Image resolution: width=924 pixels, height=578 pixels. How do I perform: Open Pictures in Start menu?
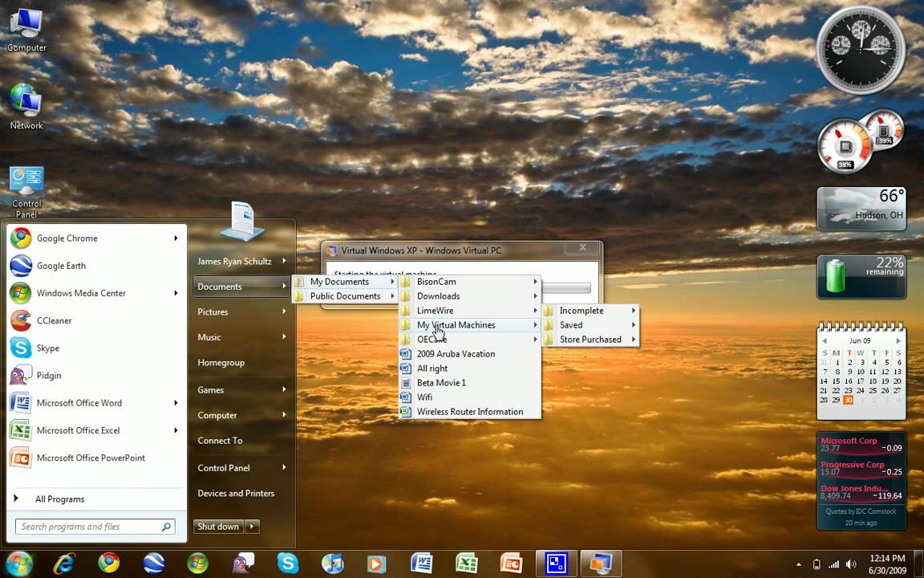coord(241,312)
